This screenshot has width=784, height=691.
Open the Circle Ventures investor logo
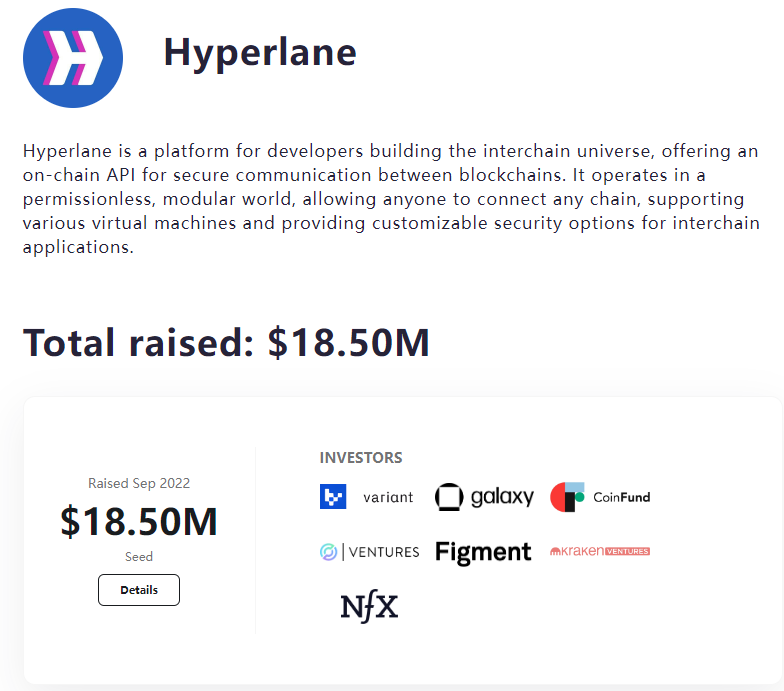(370, 552)
